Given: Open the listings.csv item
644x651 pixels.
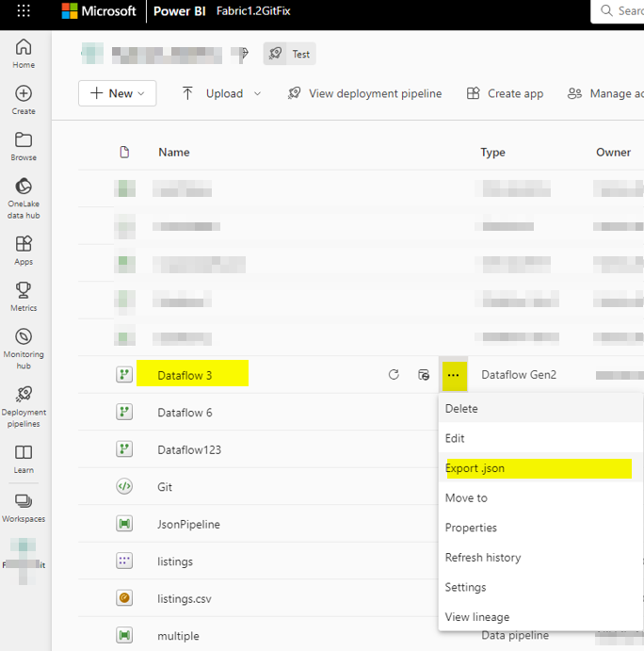Looking at the screenshot, I should click(x=185, y=598).
